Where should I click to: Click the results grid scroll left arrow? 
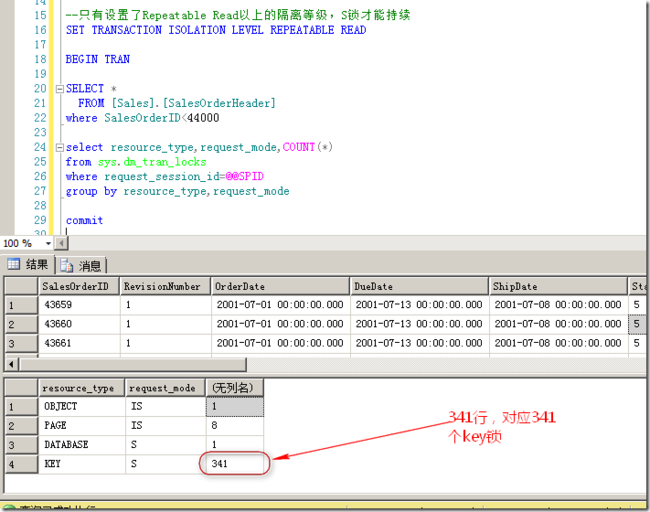tap(11, 364)
